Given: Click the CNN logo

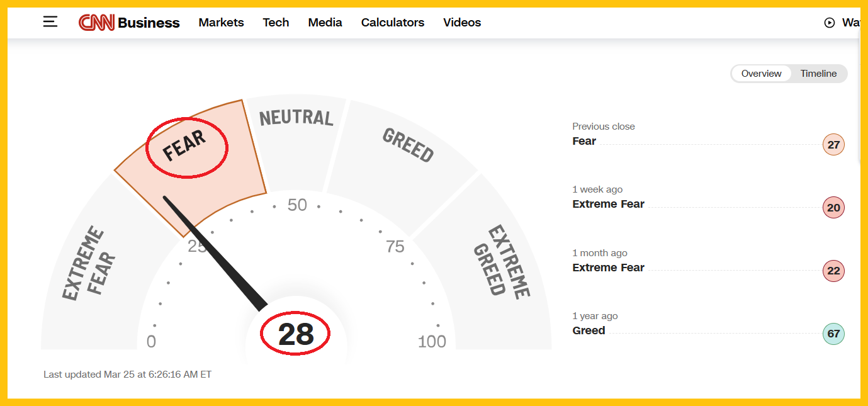Looking at the screenshot, I should click(96, 23).
